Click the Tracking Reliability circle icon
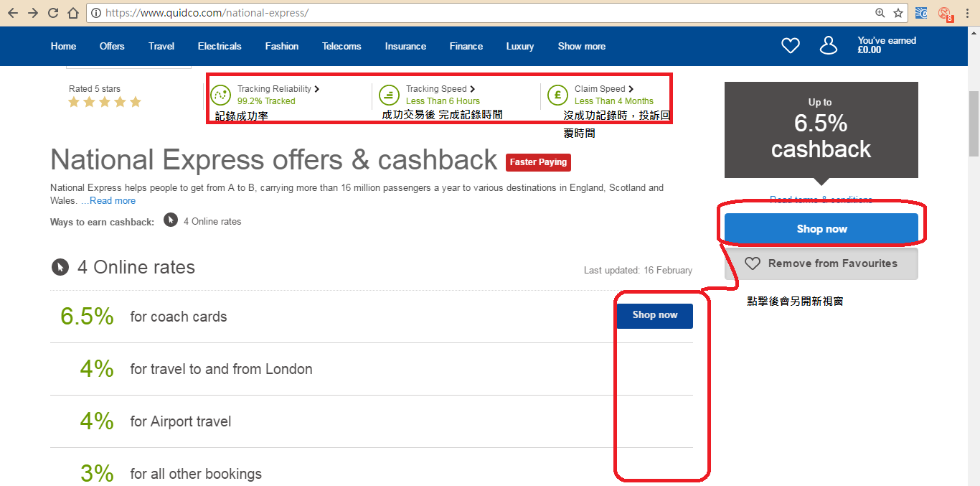The height and width of the screenshot is (486, 980). (x=220, y=95)
